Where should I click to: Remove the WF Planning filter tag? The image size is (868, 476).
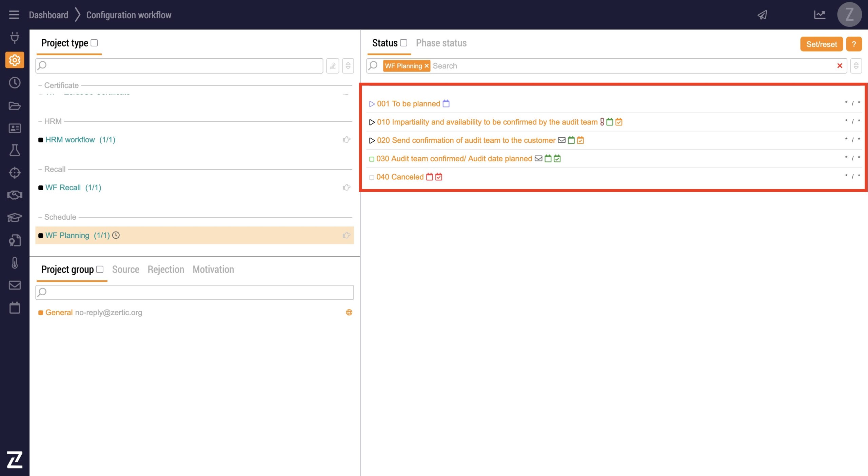[x=427, y=66]
